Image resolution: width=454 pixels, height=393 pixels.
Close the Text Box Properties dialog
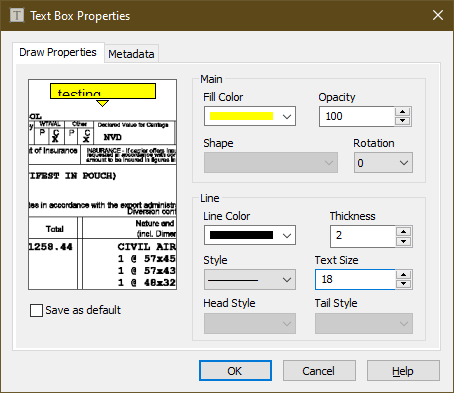(x=438, y=15)
